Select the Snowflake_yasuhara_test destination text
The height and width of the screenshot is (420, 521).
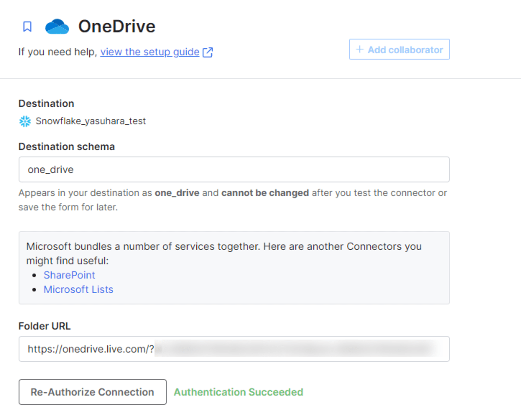pos(91,121)
